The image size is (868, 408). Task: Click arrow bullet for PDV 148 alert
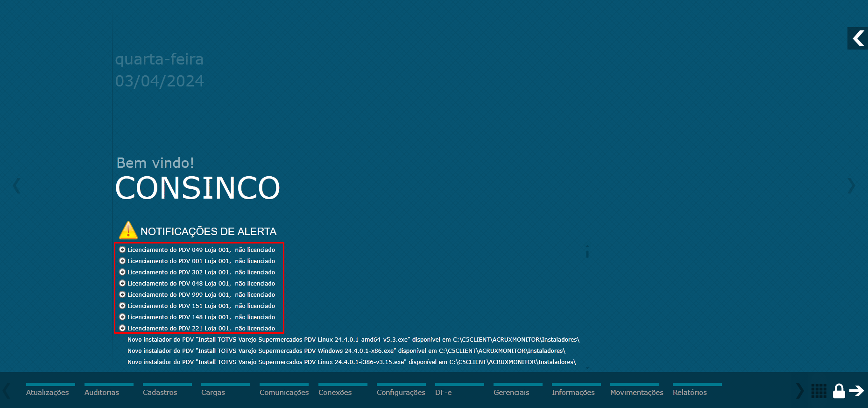(122, 317)
